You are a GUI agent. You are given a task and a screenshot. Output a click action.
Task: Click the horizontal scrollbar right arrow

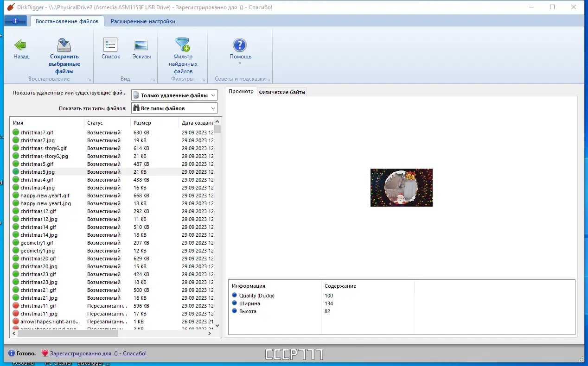coord(210,333)
